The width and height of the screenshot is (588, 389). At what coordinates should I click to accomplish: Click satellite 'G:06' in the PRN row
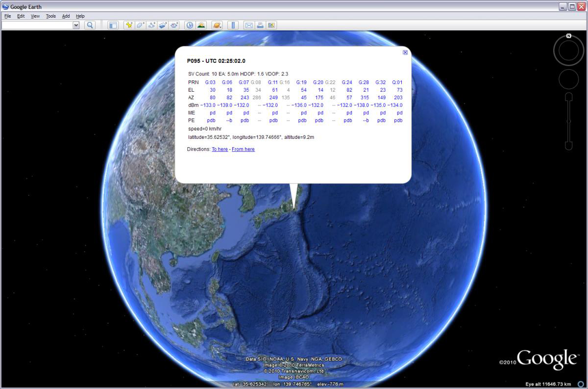click(227, 82)
